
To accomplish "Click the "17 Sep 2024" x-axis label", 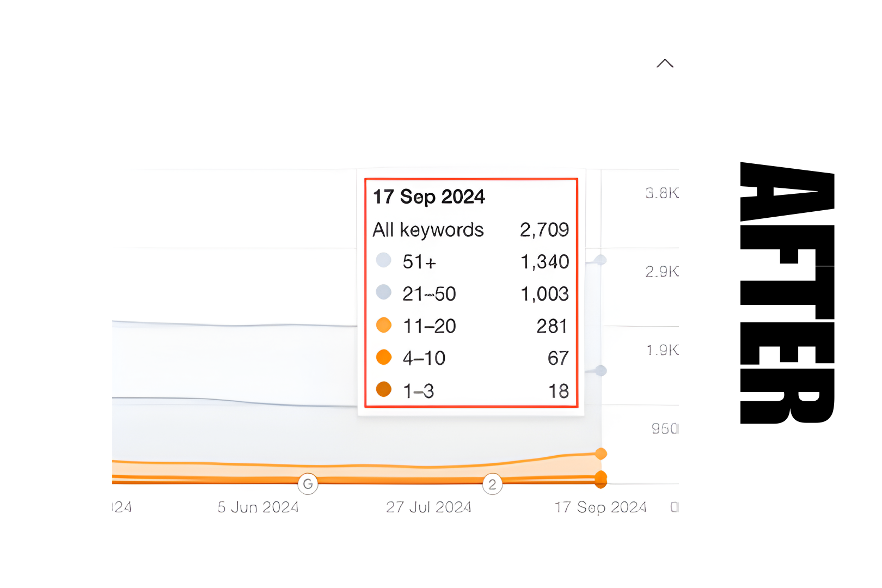I will [x=600, y=507].
